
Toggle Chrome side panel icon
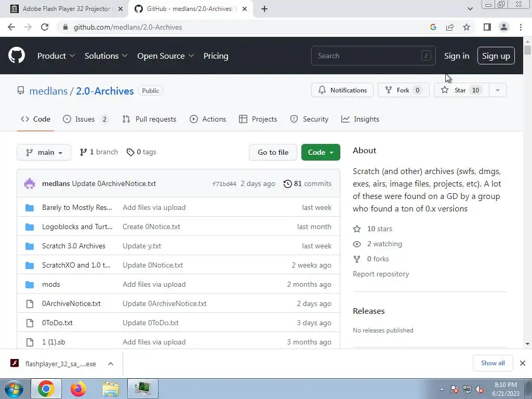pos(487,27)
